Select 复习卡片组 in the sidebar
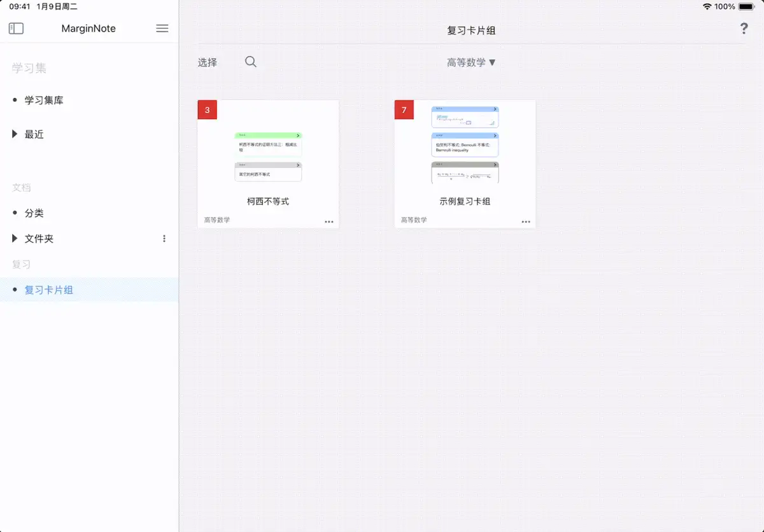The height and width of the screenshot is (532, 764). click(x=49, y=290)
